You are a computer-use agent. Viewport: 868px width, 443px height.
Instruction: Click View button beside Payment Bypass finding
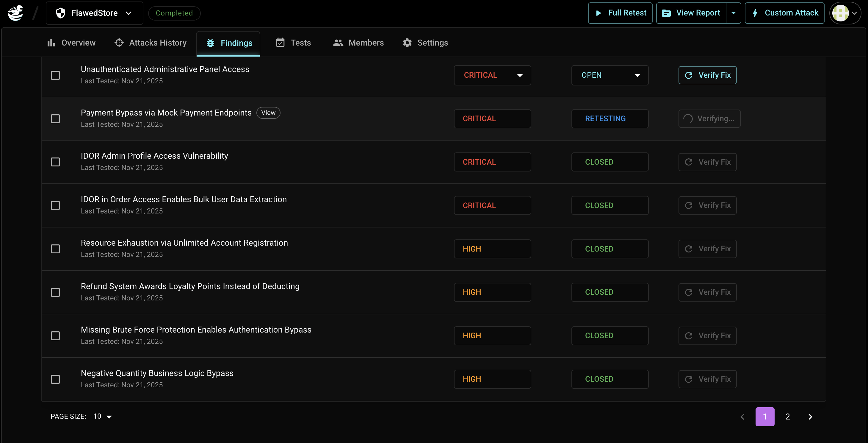point(268,113)
